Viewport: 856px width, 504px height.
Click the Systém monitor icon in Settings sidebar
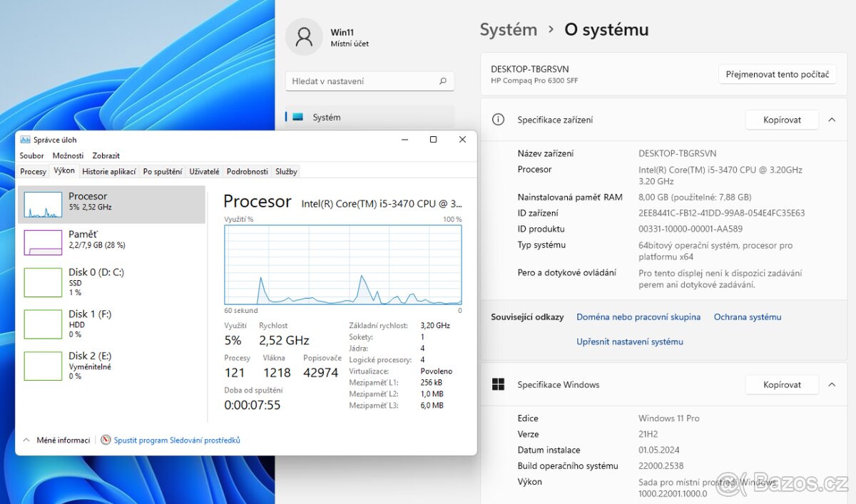click(297, 117)
